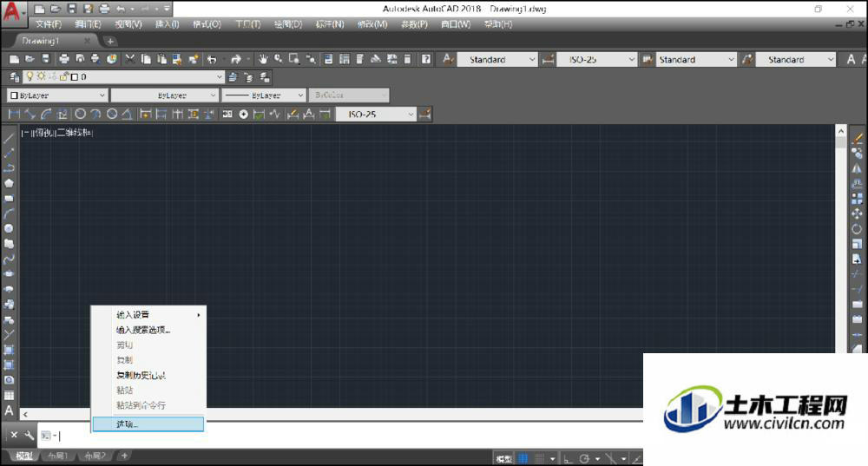Click the Save icon in Quick Access toolbar

(x=72, y=9)
